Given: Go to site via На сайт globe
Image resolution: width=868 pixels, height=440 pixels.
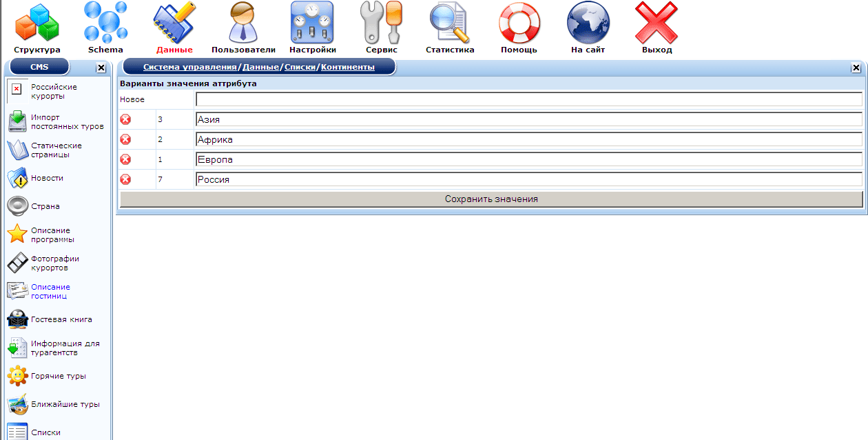Looking at the screenshot, I should [588, 23].
